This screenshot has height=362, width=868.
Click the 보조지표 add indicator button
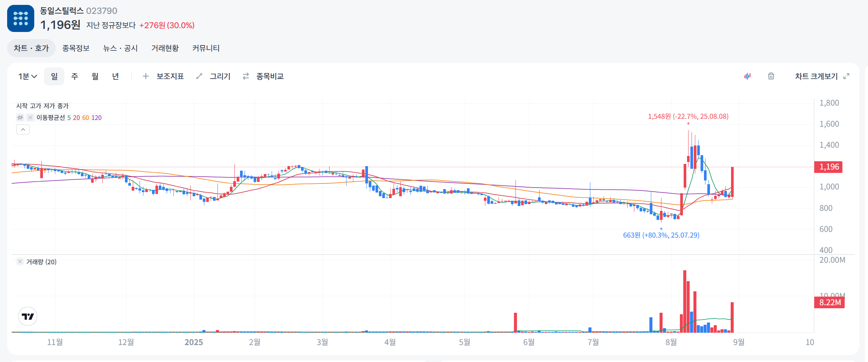coord(170,76)
